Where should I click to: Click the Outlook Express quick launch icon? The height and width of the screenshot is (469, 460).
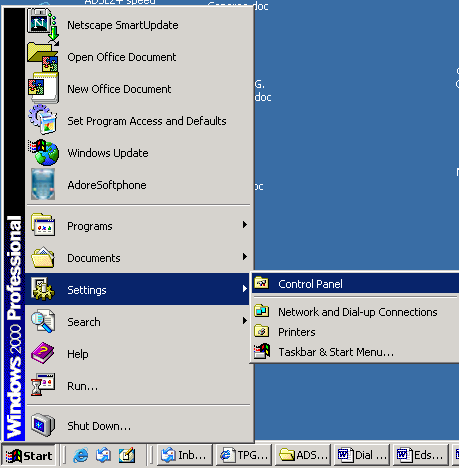coord(104,455)
